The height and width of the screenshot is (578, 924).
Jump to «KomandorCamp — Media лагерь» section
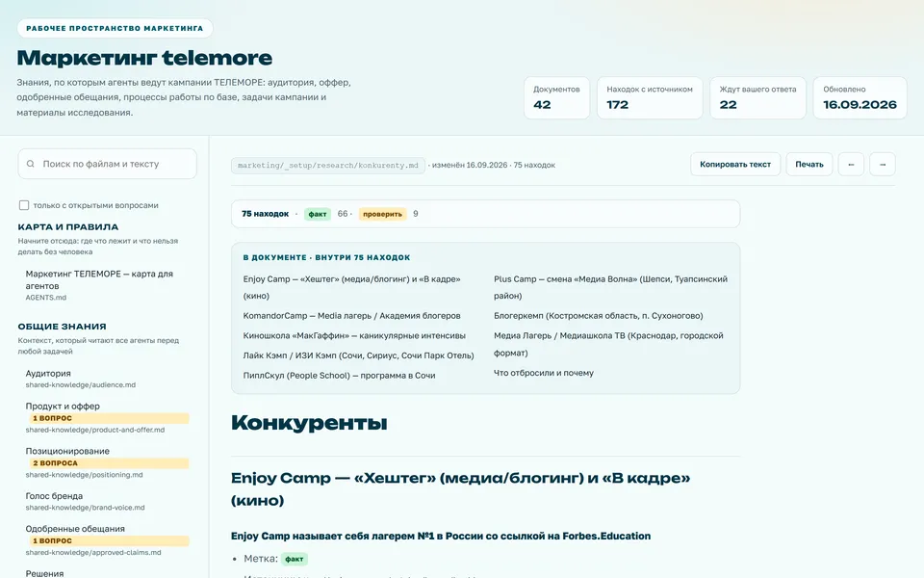click(x=352, y=316)
